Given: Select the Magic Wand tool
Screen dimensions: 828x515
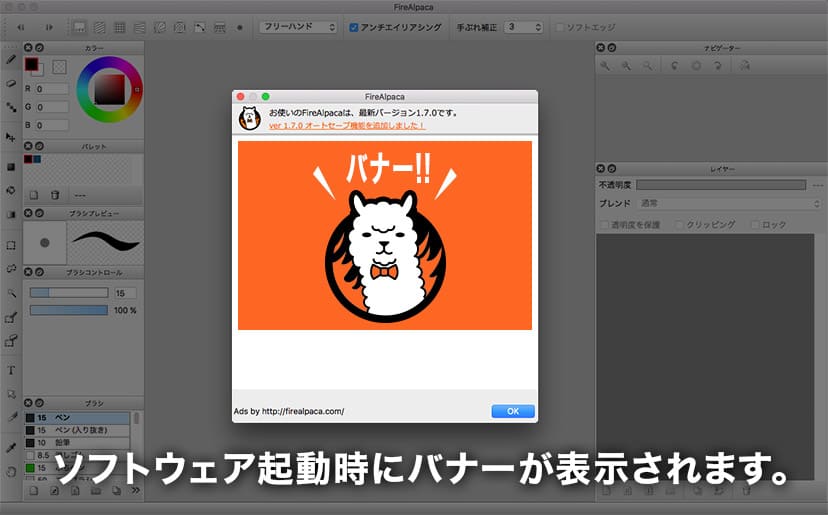Looking at the screenshot, I should click(x=11, y=293).
